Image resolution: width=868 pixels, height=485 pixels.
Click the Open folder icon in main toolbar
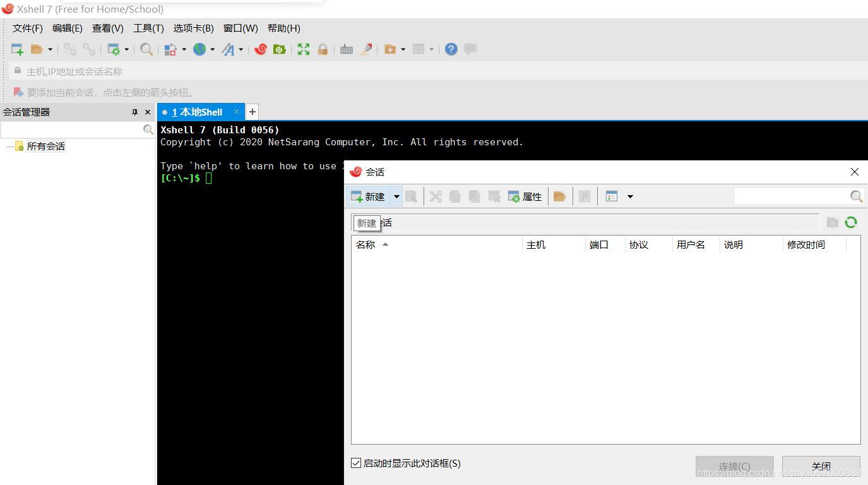pyautogui.click(x=37, y=49)
